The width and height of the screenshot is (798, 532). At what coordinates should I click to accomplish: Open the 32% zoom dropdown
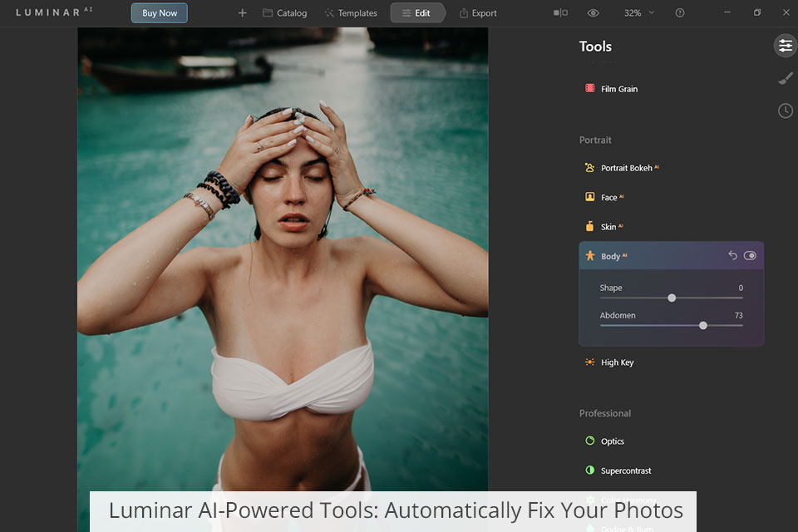(639, 13)
